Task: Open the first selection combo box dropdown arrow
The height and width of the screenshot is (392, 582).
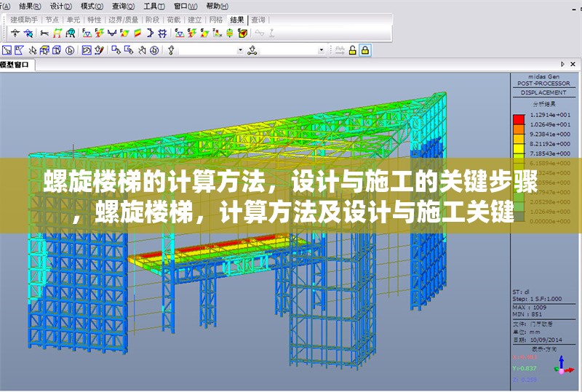Action: click(x=240, y=50)
